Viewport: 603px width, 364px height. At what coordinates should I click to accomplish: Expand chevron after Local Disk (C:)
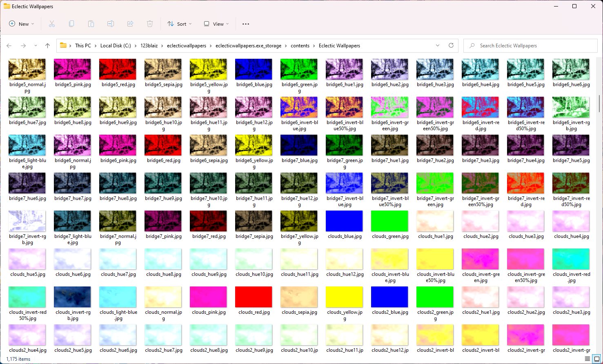136,46
